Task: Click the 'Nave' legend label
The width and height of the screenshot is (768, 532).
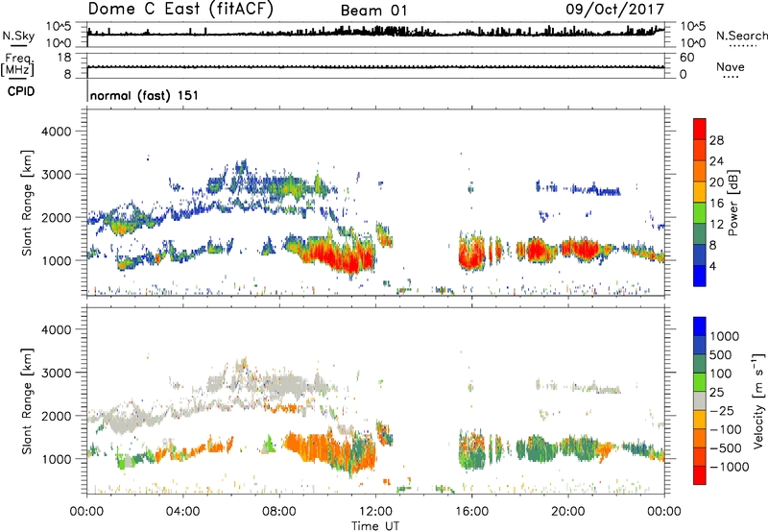Action: 731,66
